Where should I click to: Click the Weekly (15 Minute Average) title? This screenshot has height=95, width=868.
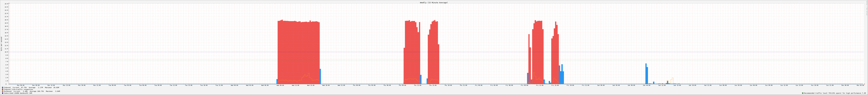pos(434,2)
